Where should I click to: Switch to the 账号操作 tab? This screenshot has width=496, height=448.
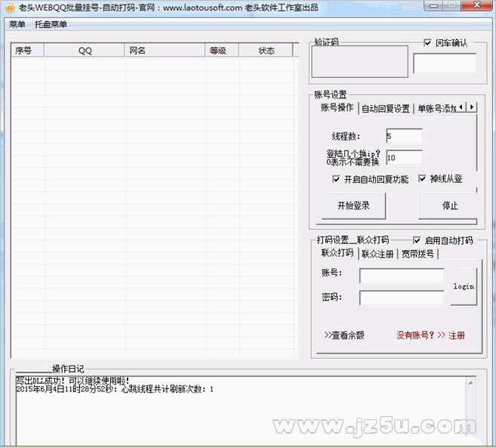point(337,107)
